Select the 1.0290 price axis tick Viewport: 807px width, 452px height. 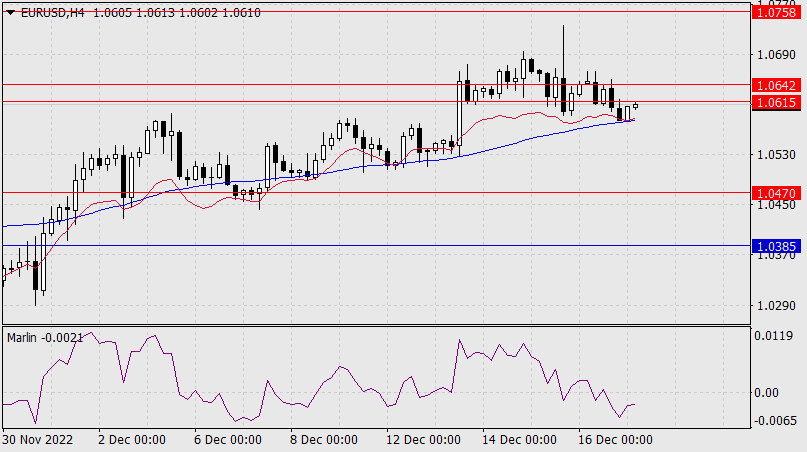click(x=777, y=306)
